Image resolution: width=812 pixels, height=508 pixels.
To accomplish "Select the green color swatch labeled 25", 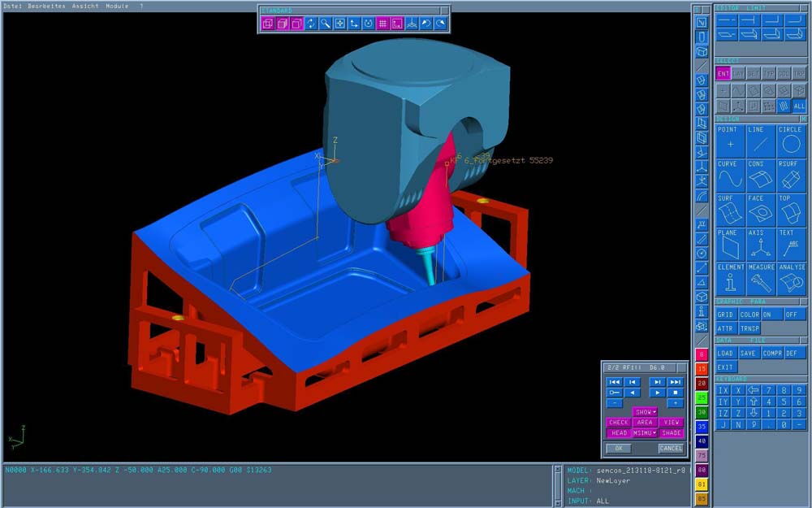I will (702, 397).
